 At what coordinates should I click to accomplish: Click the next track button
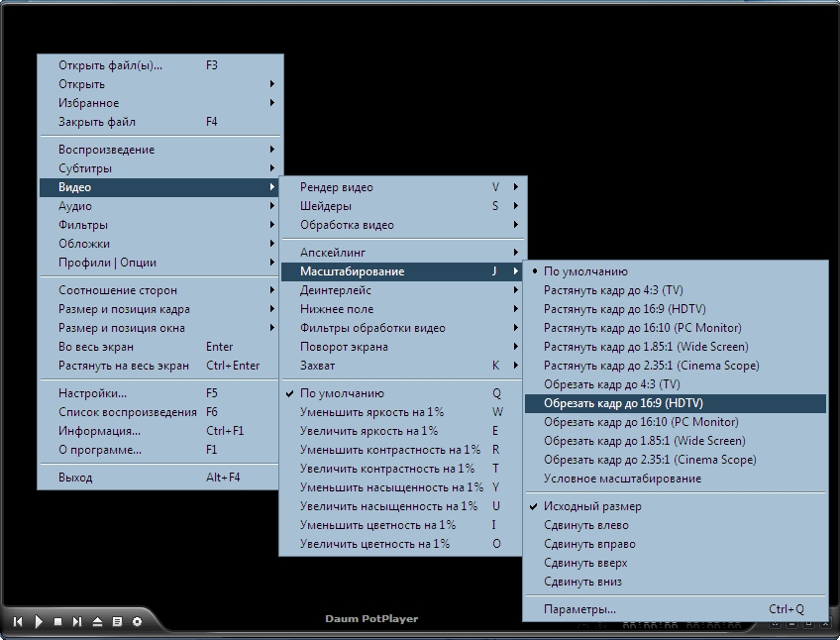click(x=77, y=621)
